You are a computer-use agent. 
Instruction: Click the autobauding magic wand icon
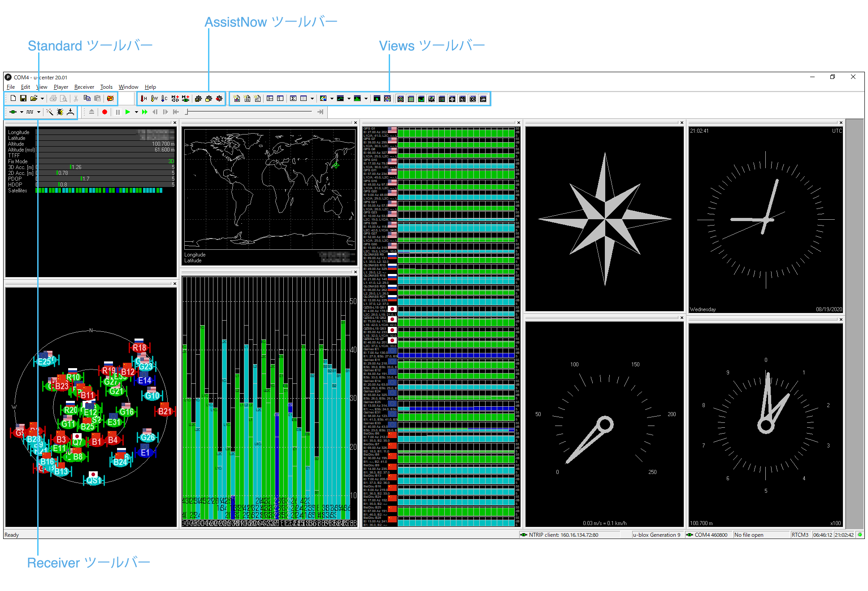point(50,112)
